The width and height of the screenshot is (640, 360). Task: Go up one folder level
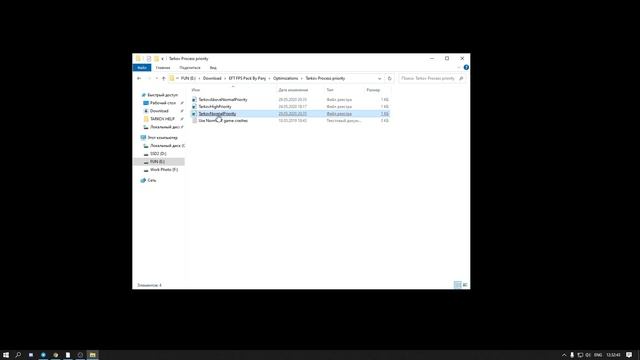pyautogui.click(x=164, y=78)
